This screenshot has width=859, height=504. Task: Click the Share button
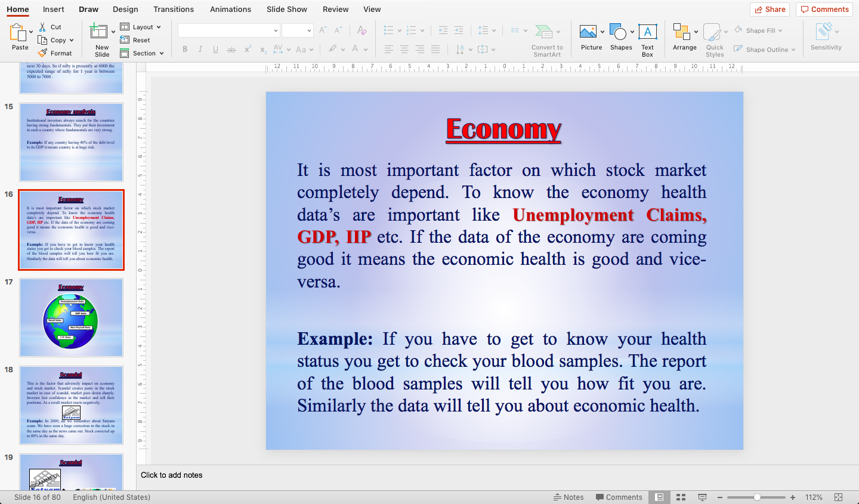click(x=770, y=9)
